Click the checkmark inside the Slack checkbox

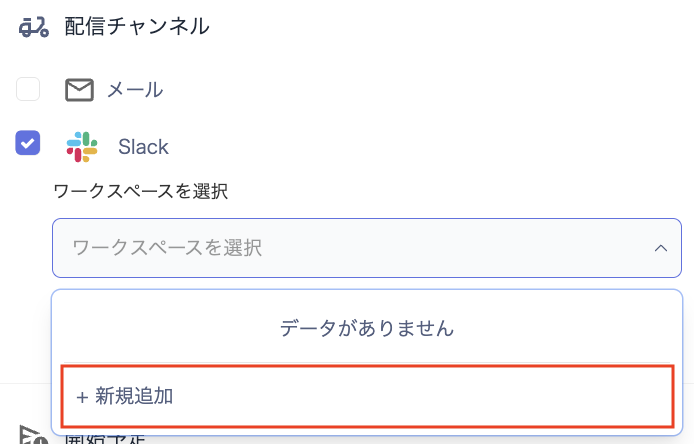[x=28, y=142]
